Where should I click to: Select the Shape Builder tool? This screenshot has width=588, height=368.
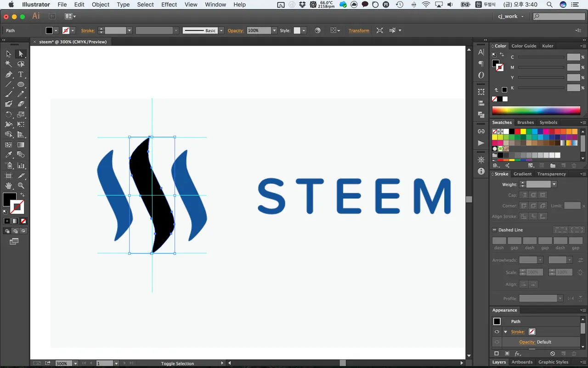tap(9, 135)
